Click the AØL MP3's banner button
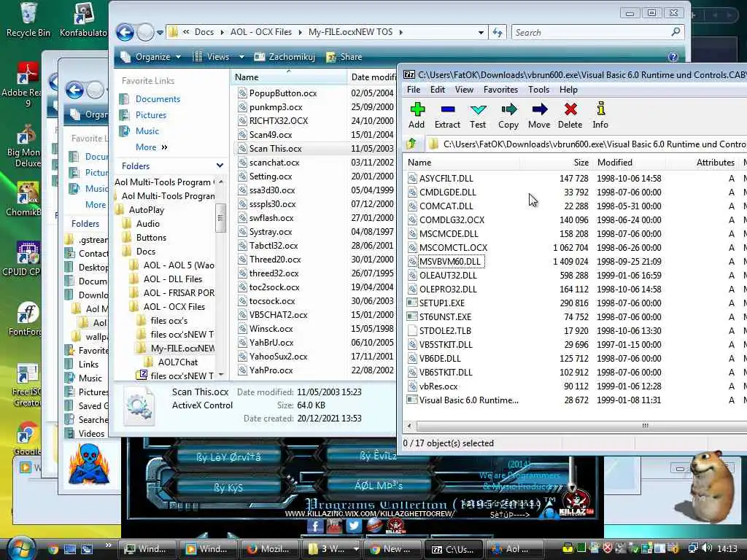 click(379, 486)
